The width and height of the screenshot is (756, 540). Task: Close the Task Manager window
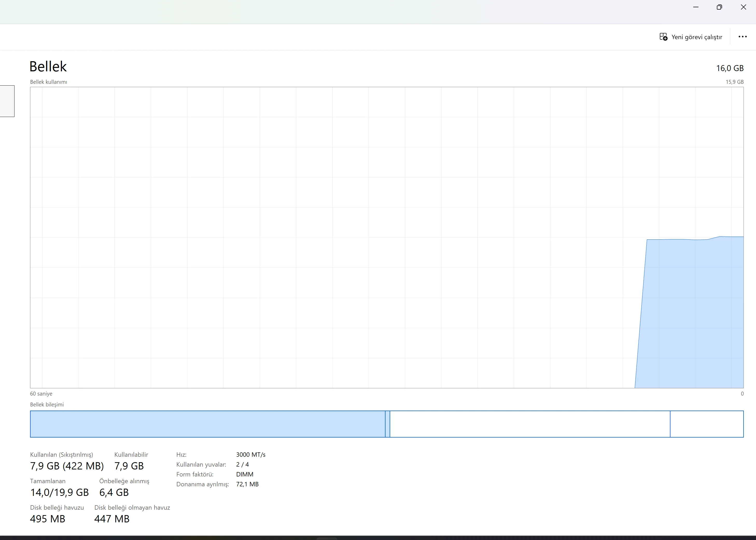743,7
